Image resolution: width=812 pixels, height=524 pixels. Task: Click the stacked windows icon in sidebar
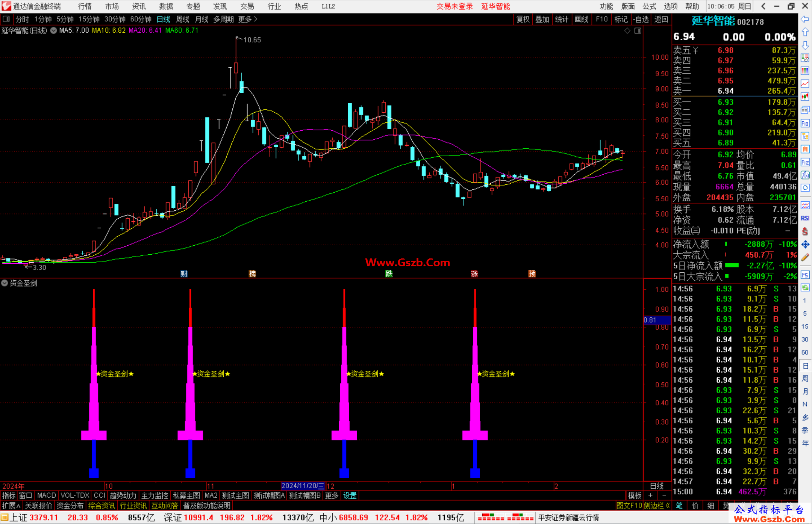[805, 110]
